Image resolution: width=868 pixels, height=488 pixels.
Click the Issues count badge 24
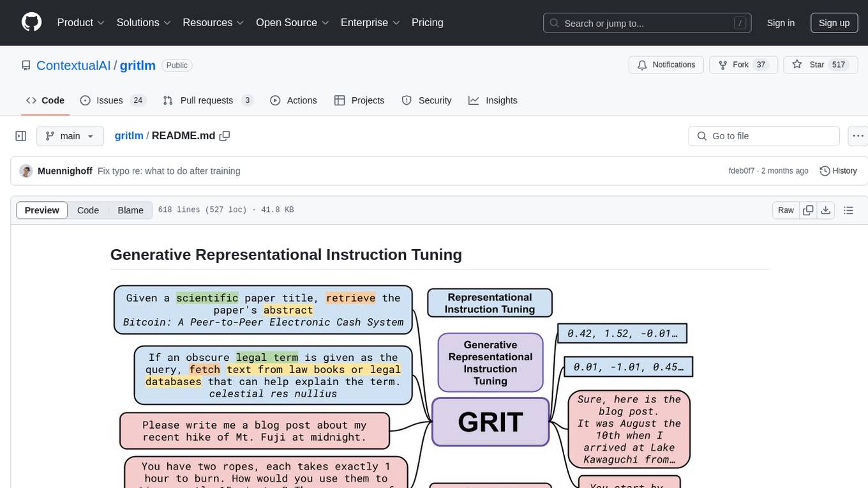pyautogui.click(x=138, y=100)
